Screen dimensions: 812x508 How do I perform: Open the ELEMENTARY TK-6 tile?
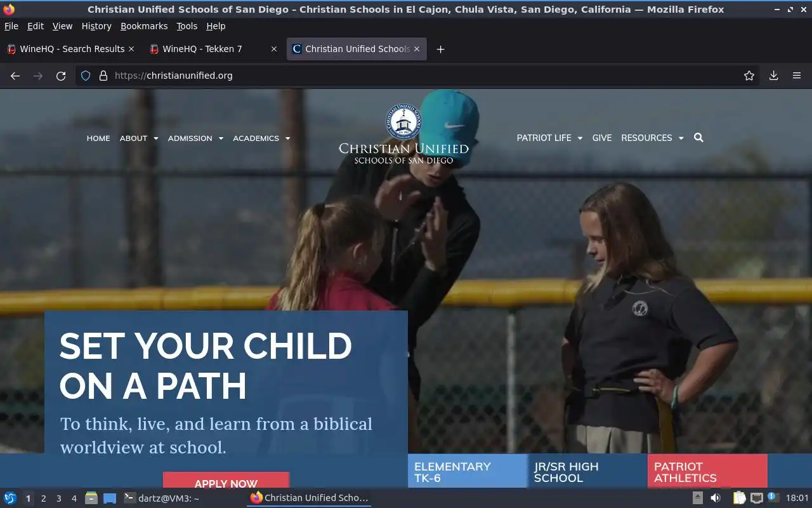(x=468, y=471)
